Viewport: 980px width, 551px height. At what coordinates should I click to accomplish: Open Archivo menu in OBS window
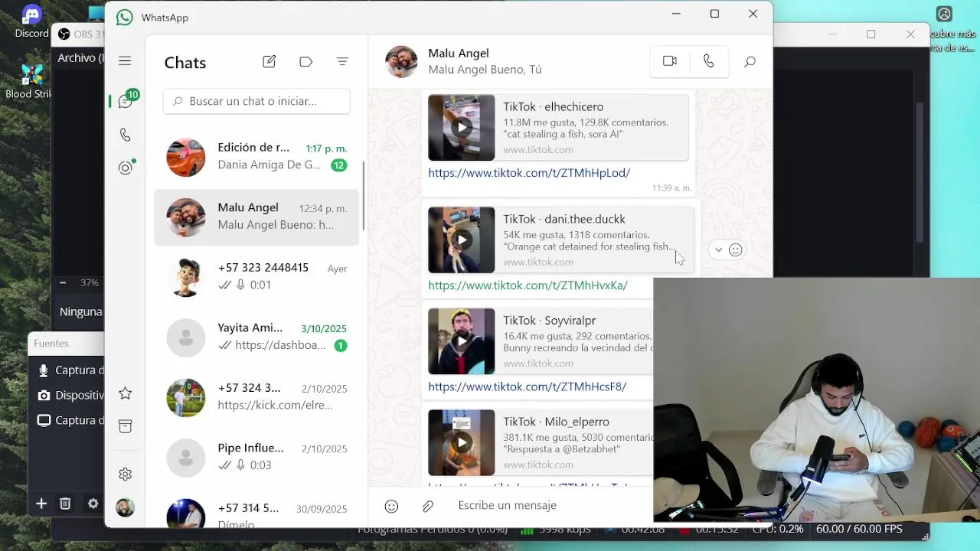pyautogui.click(x=80, y=57)
